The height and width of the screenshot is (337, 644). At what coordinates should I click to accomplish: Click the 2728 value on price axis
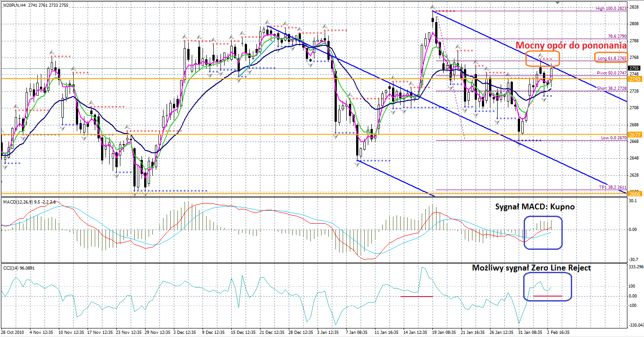634,91
